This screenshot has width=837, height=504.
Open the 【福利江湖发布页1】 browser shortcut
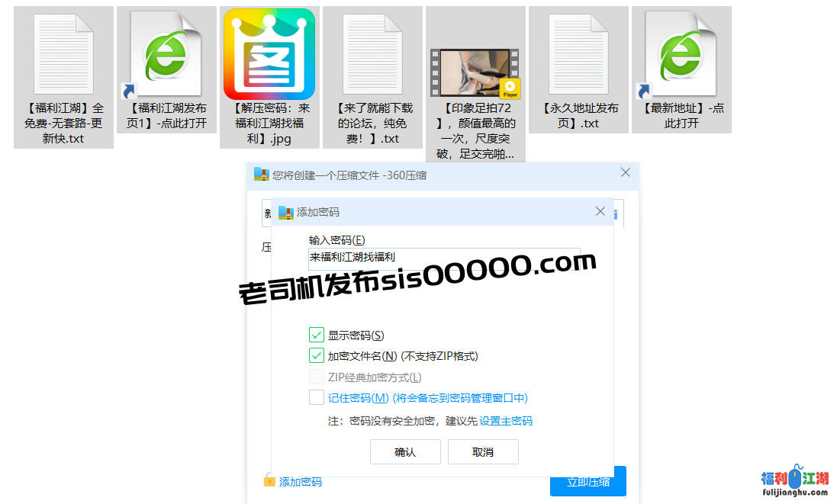pyautogui.click(x=166, y=53)
